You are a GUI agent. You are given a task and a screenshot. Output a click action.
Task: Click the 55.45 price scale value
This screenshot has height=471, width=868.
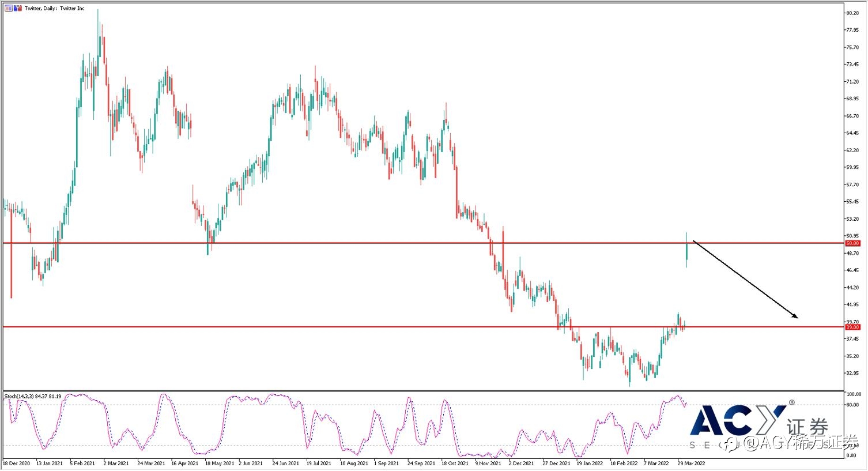point(852,202)
